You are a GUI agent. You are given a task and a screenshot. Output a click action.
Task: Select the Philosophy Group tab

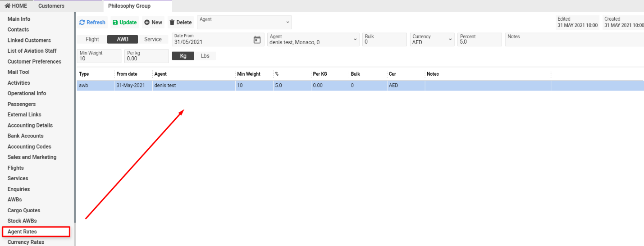137,6
